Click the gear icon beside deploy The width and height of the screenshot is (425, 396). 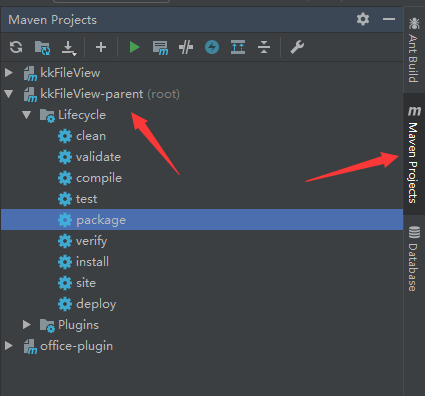click(65, 304)
